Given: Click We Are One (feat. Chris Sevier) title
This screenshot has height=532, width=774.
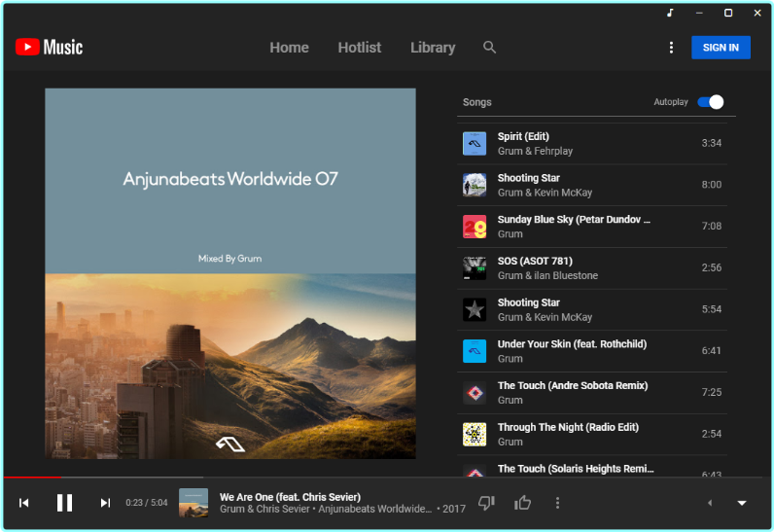Looking at the screenshot, I should [x=290, y=497].
